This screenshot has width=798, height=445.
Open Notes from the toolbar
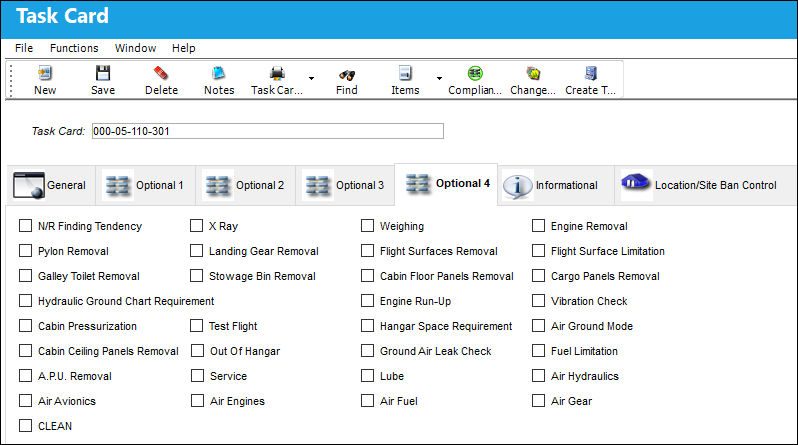pyautogui.click(x=219, y=73)
